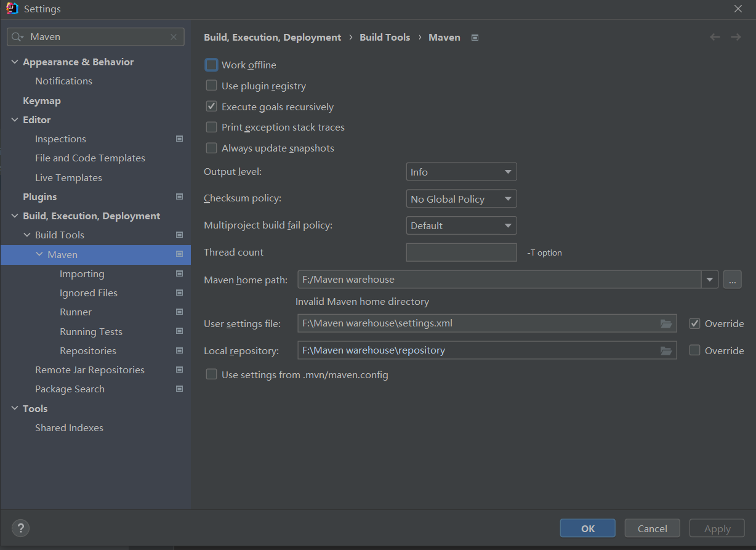Click the project-level icon beside Inspections
Screen dimensions: 756x550
pos(179,139)
